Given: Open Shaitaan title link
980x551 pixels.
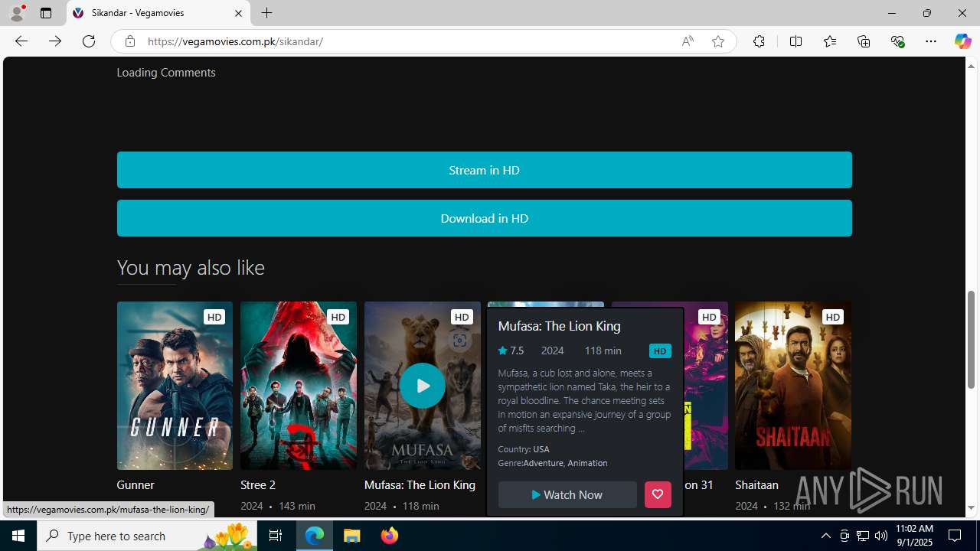Looking at the screenshot, I should [756, 484].
